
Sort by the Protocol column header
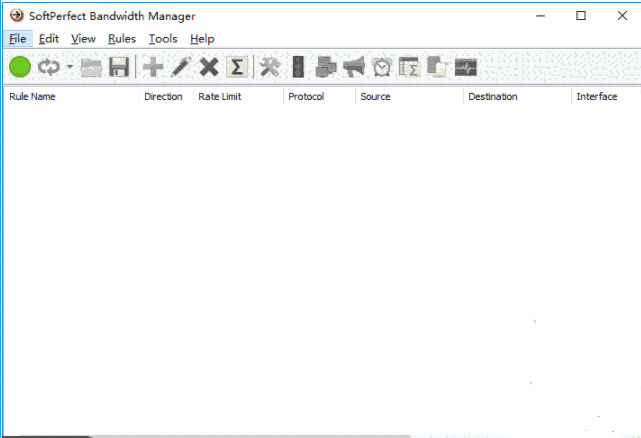coord(319,97)
